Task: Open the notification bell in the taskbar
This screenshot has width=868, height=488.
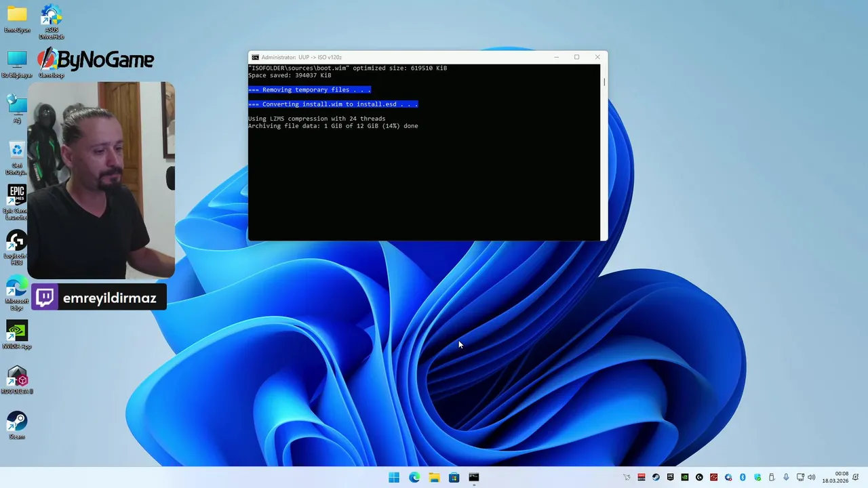Action: click(x=856, y=477)
